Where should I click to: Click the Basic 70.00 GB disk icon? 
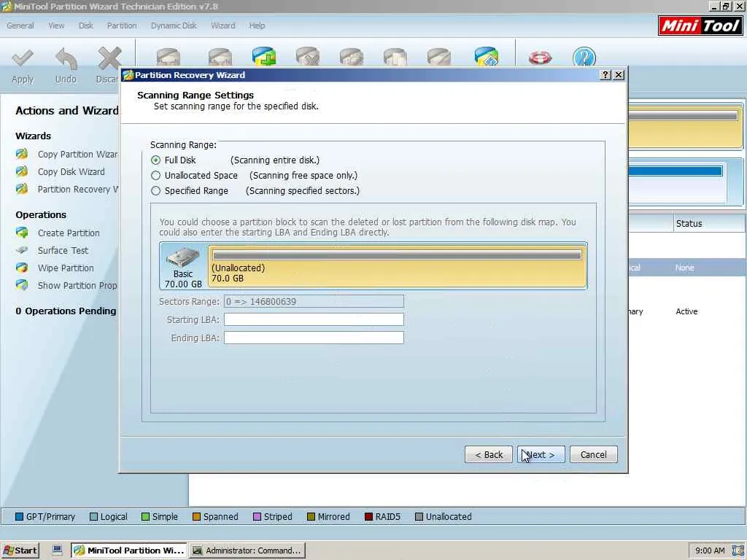(x=183, y=257)
